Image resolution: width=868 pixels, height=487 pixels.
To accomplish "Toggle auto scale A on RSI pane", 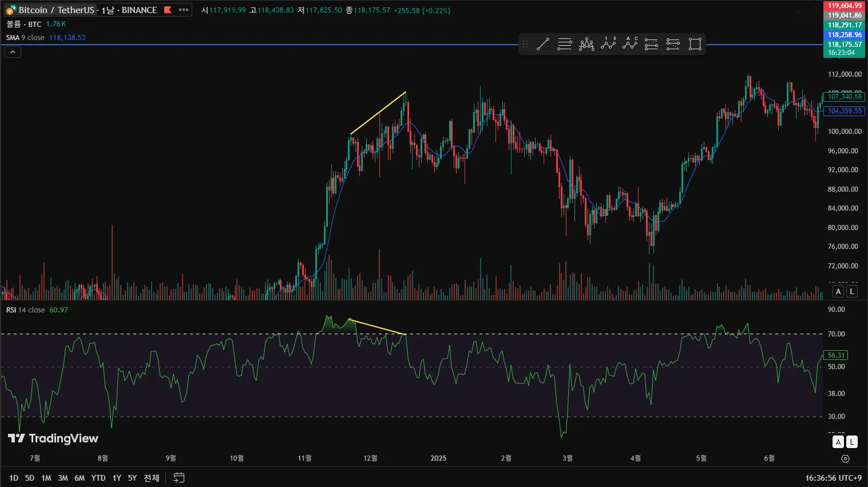I will click(838, 442).
